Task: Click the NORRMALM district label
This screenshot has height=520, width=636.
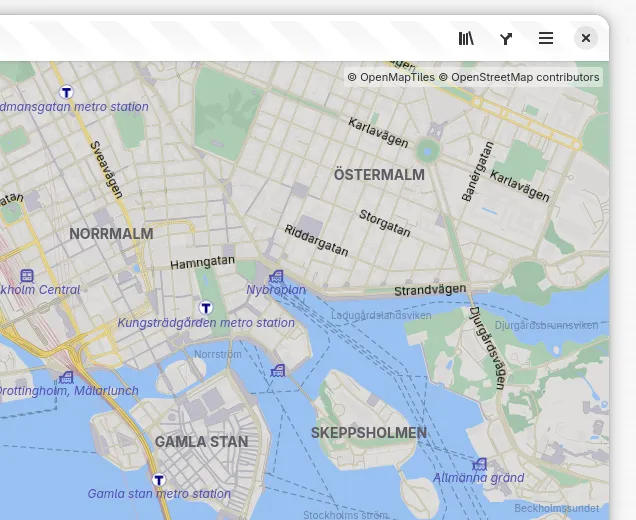Action: pyautogui.click(x=111, y=234)
